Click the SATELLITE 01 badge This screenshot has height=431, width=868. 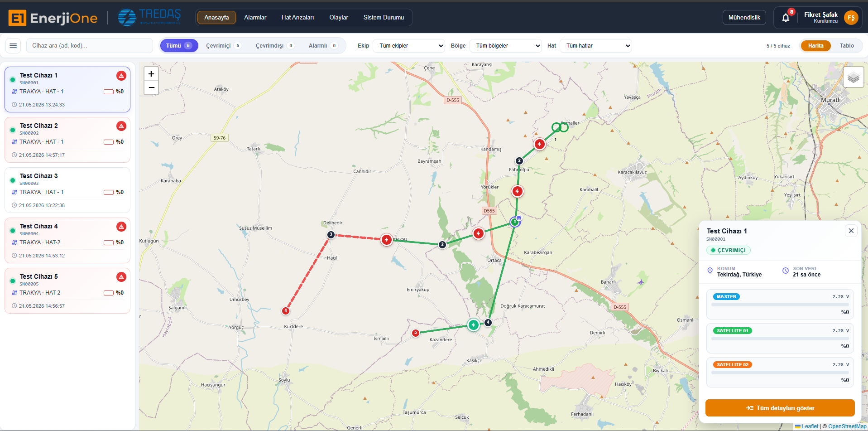click(732, 331)
